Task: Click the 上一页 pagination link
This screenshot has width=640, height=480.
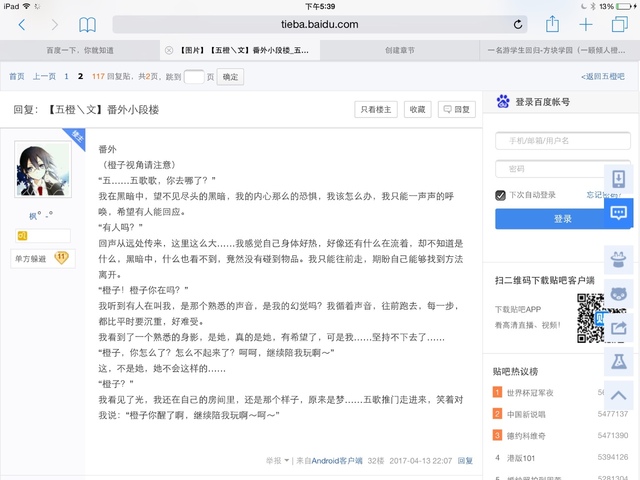Action: coord(44,76)
